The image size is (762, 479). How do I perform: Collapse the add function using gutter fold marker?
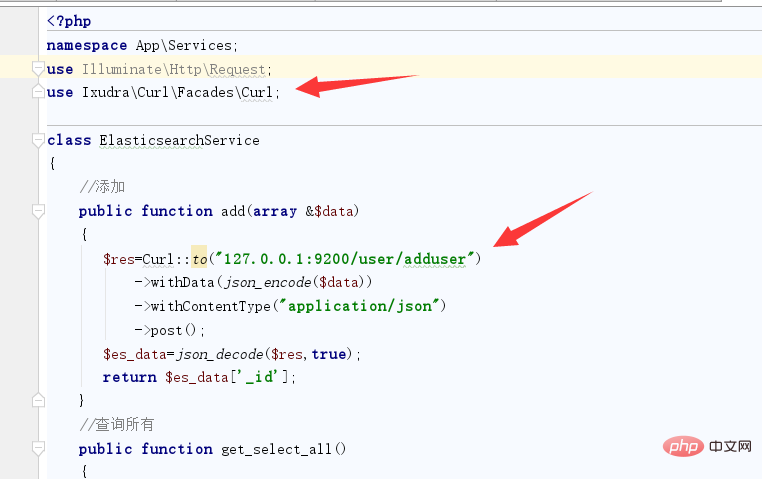[38, 211]
